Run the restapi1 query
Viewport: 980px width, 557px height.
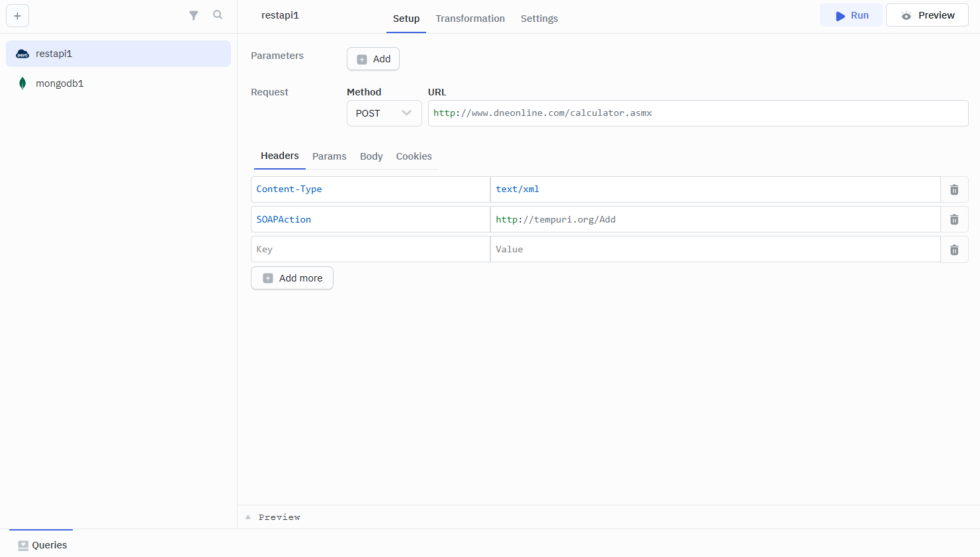(x=851, y=15)
